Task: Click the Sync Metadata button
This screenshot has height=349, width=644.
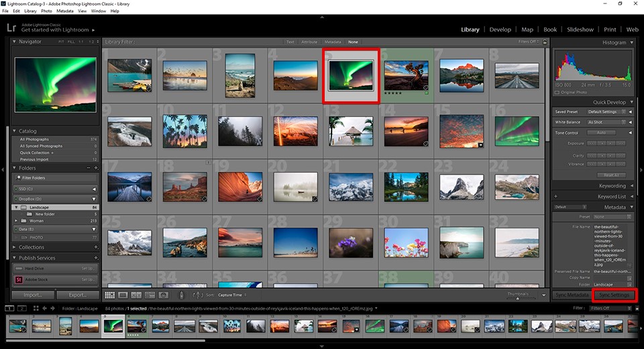Action: click(x=572, y=295)
